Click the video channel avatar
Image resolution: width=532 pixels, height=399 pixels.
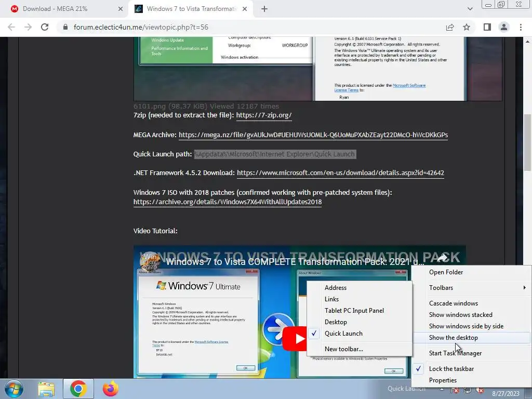click(150, 261)
